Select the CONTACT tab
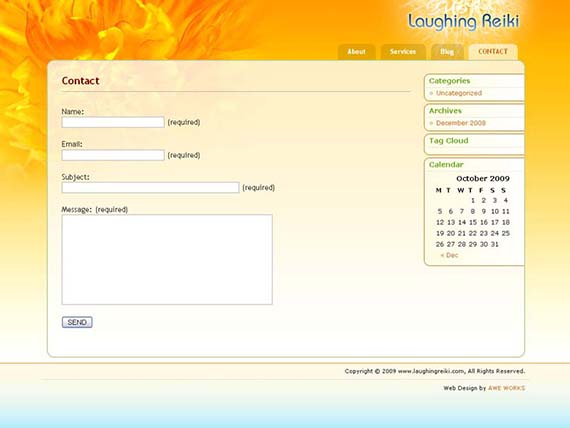 [493, 52]
